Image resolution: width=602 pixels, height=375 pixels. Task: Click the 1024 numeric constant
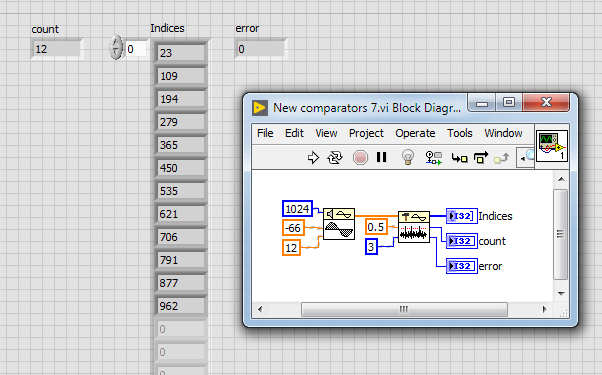click(x=298, y=209)
